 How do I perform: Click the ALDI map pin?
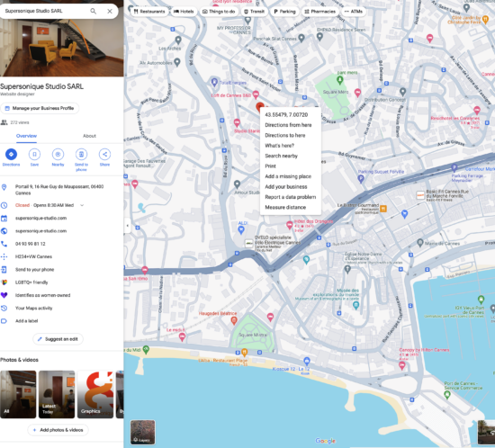coord(241,229)
